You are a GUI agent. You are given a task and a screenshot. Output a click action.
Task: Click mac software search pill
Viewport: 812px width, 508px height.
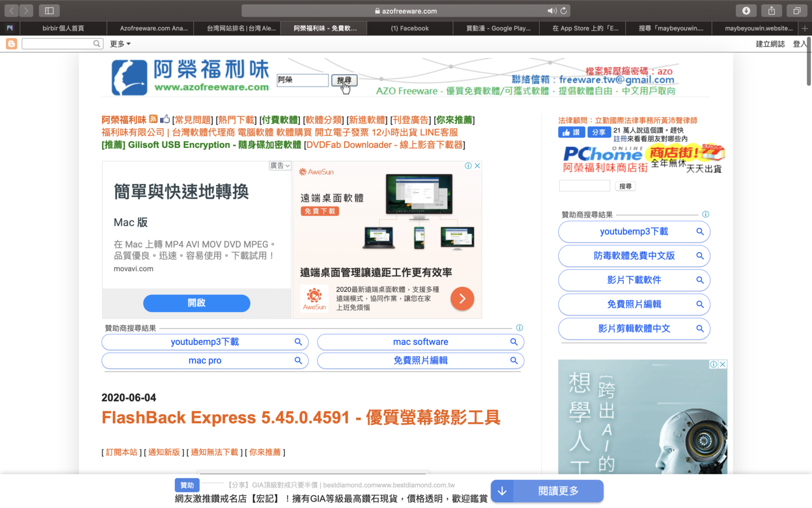(421, 342)
